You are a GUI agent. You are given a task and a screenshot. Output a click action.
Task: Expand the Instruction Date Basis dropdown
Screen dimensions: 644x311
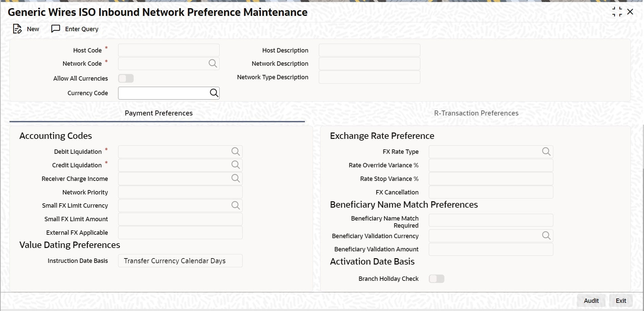(180, 261)
